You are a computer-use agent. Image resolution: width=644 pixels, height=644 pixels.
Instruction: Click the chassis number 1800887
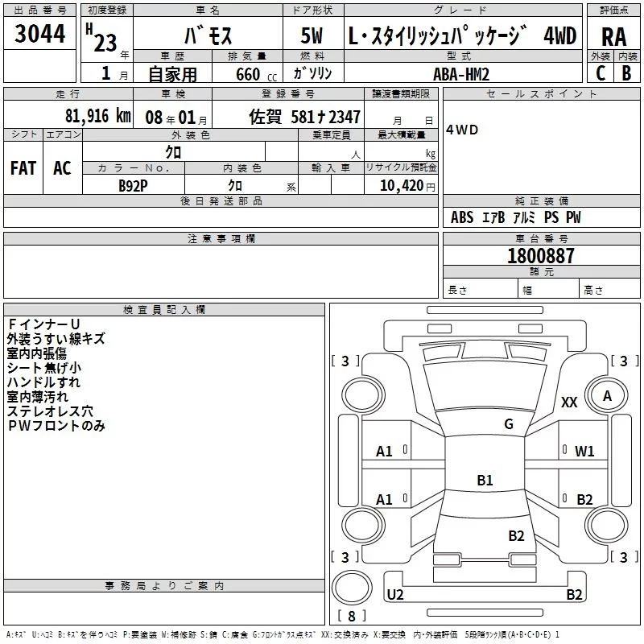click(540, 256)
